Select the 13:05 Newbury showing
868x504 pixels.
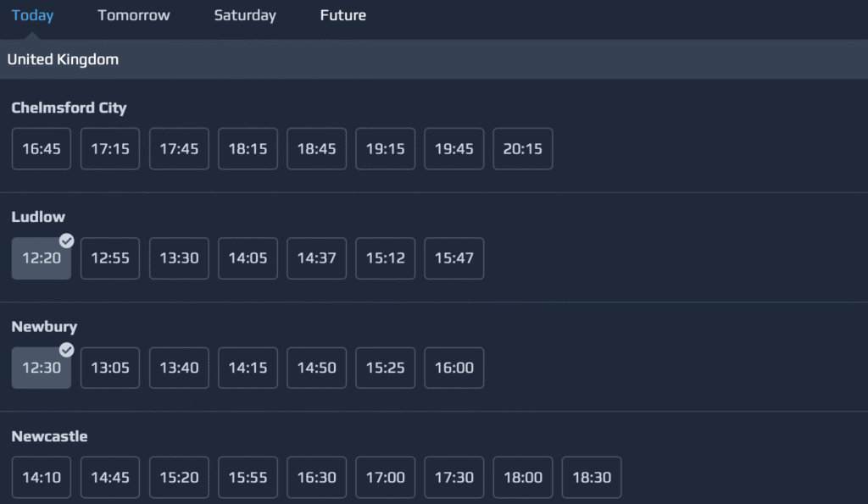click(109, 368)
